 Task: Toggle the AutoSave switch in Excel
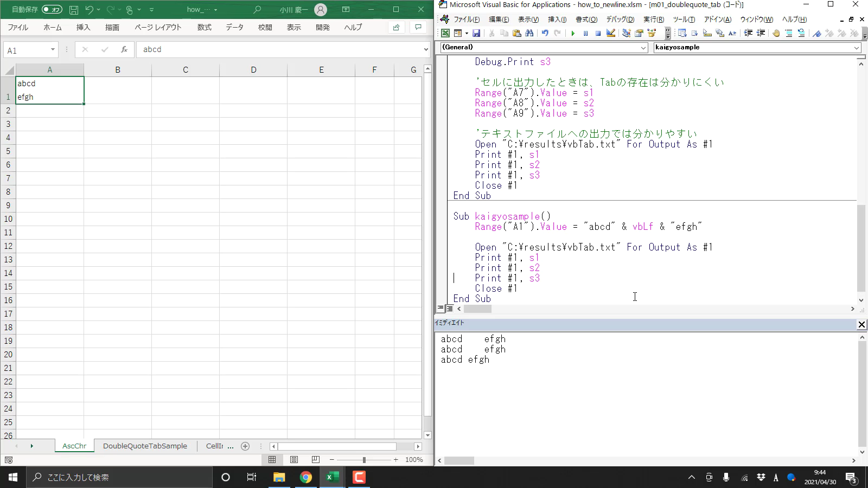pos(52,9)
